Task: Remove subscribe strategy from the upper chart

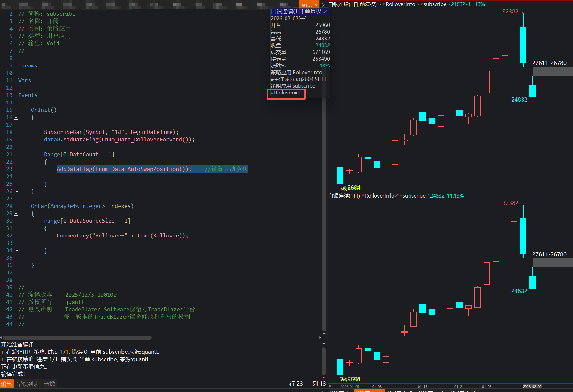Action: point(449,4)
